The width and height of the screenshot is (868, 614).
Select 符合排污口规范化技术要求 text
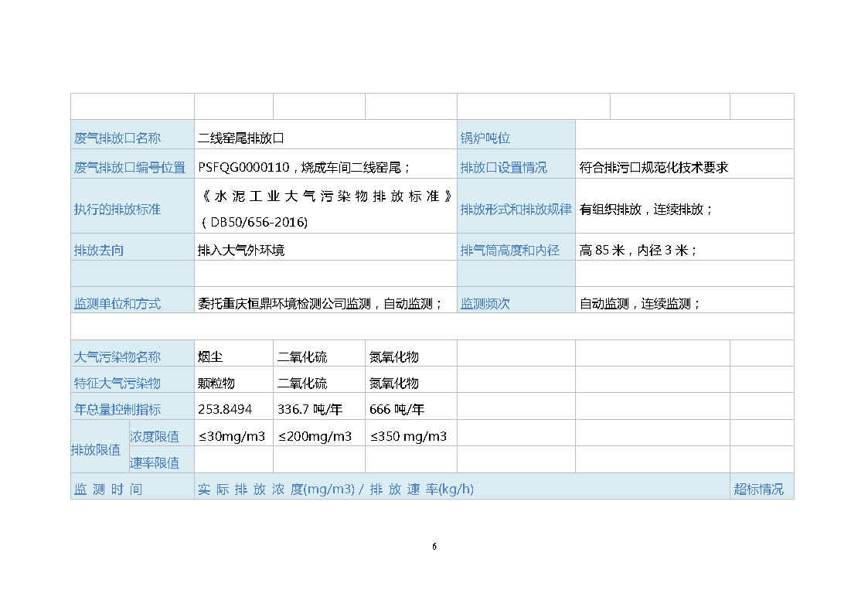click(654, 167)
